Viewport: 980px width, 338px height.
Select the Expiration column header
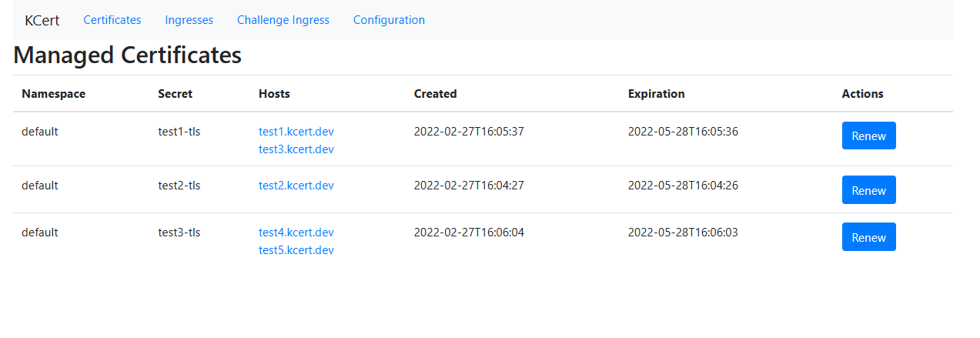click(656, 94)
